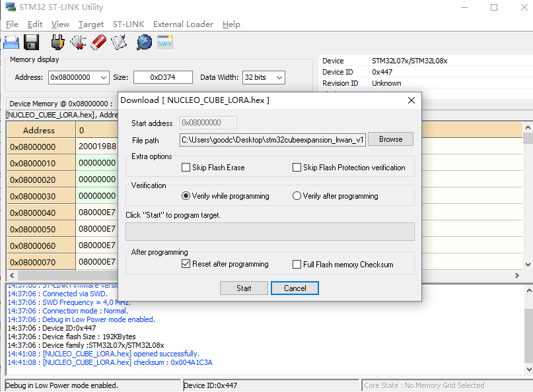Open the ST-LINK menu

point(129,24)
